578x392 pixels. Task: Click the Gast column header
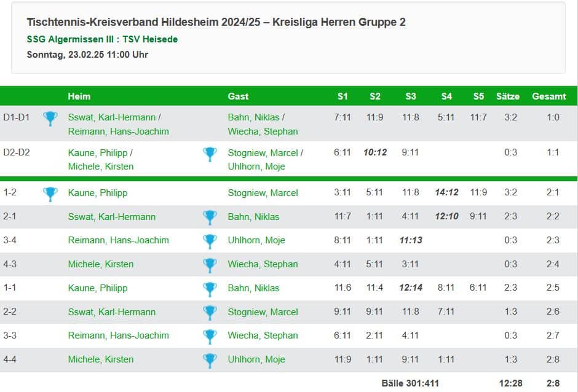point(238,96)
